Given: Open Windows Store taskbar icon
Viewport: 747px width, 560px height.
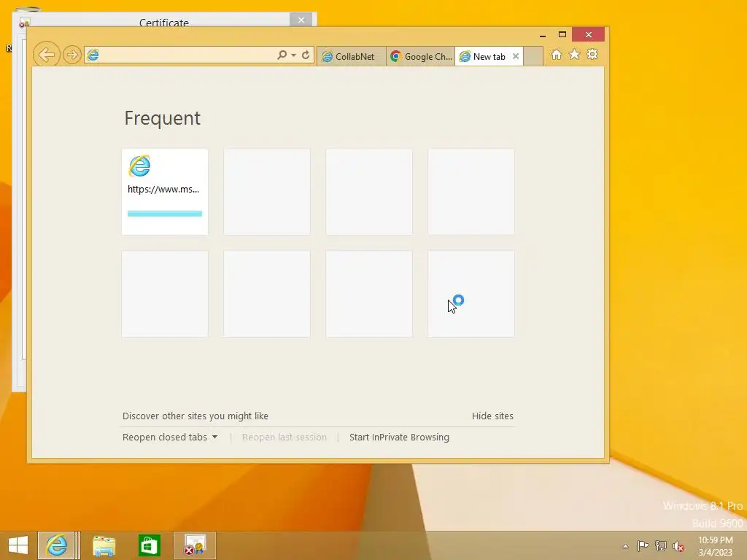Looking at the screenshot, I should [x=149, y=545].
